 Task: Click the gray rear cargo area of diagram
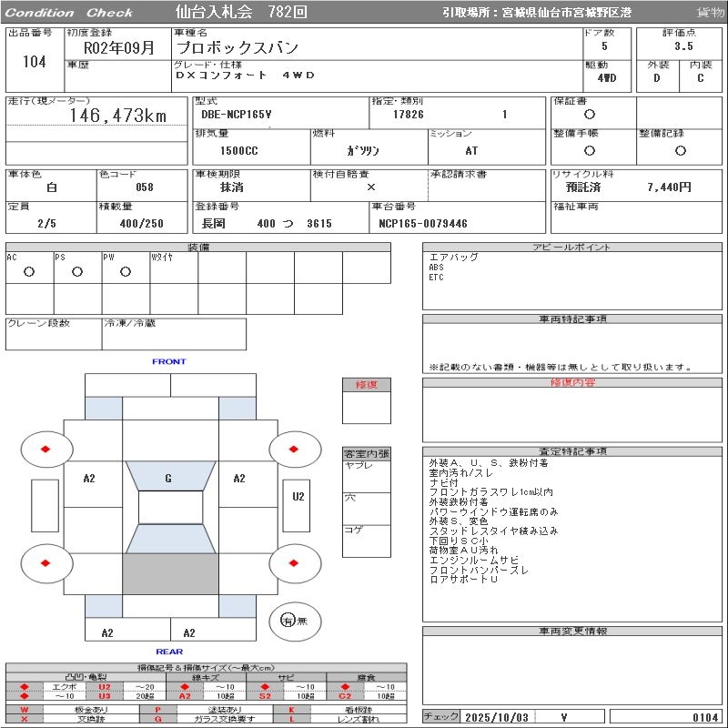[x=170, y=573]
